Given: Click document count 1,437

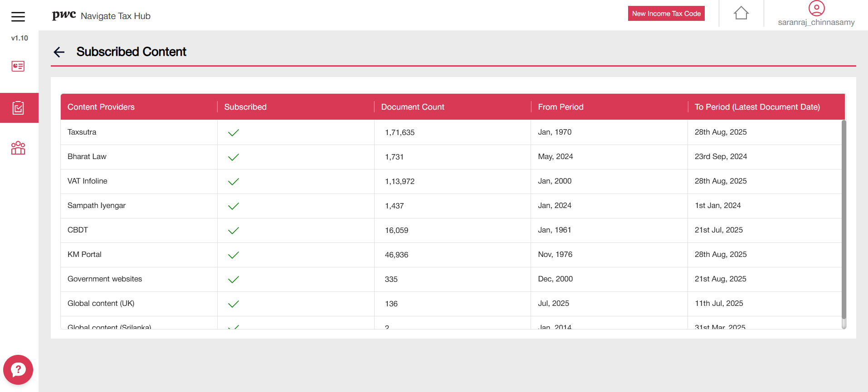Looking at the screenshot, I should coord(395,206).
